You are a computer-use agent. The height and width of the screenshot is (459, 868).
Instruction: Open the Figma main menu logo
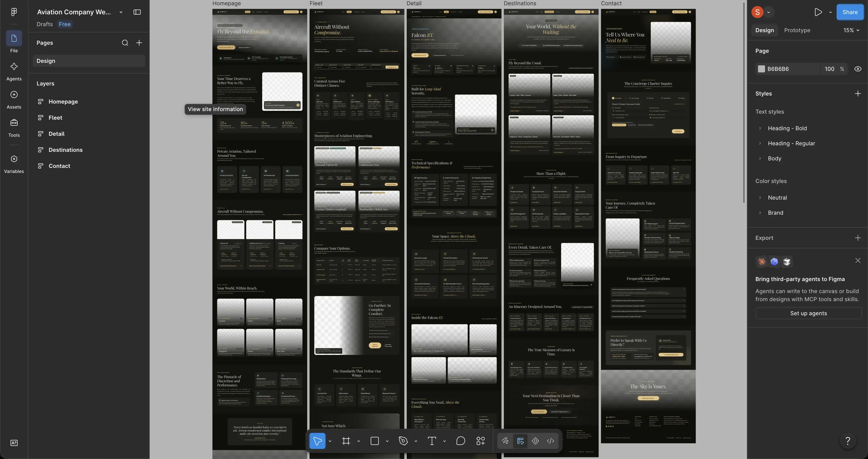14,12
